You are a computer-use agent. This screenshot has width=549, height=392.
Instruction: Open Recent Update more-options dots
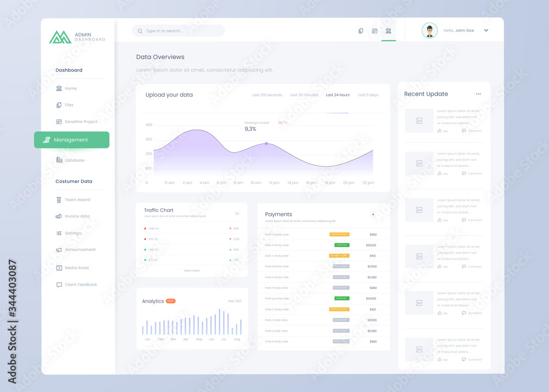478,94
